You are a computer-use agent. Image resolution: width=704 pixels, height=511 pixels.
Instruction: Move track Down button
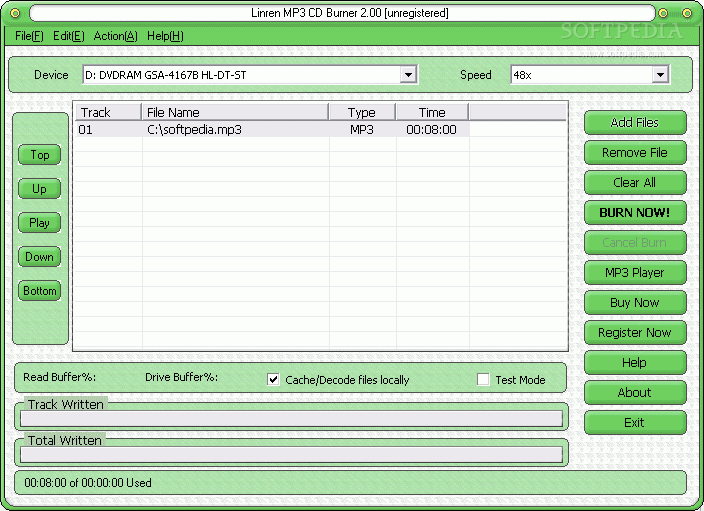coord(40,257)
